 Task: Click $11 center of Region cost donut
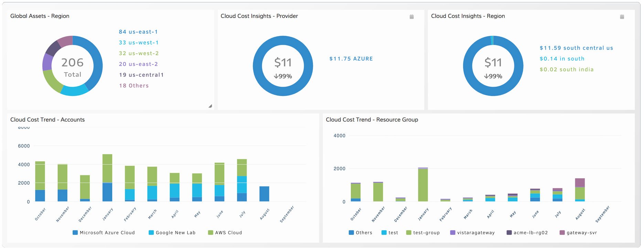click(x=493, y=63)
